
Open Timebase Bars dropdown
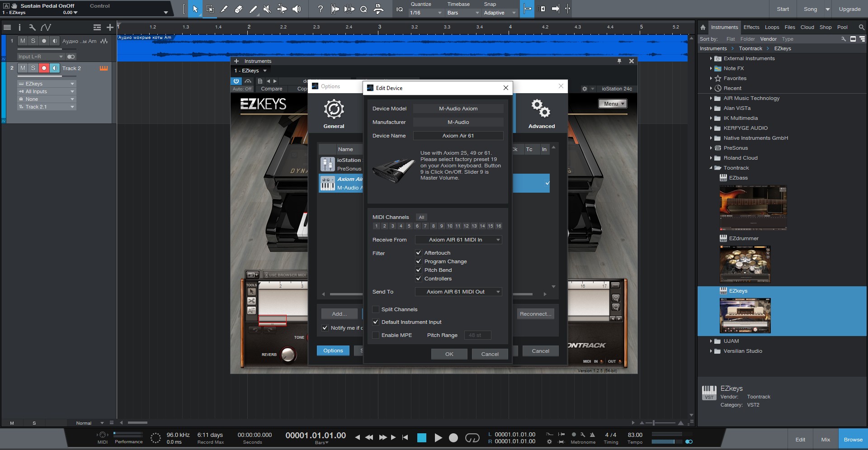coord(463,13)
